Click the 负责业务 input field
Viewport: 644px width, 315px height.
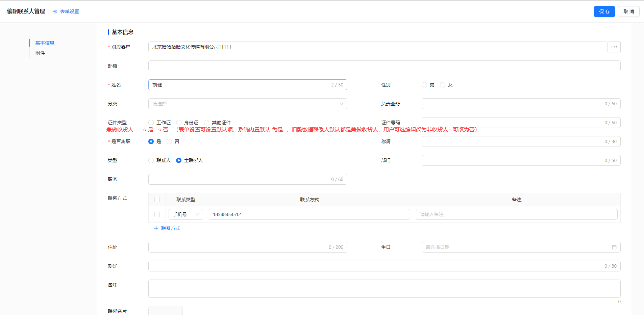tap(521, 104)
